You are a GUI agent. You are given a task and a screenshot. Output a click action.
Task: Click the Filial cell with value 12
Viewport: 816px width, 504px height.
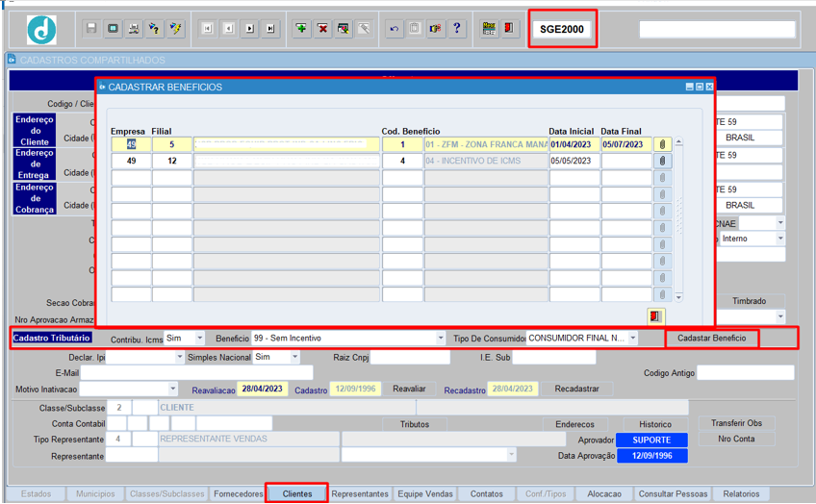(171, 162)
